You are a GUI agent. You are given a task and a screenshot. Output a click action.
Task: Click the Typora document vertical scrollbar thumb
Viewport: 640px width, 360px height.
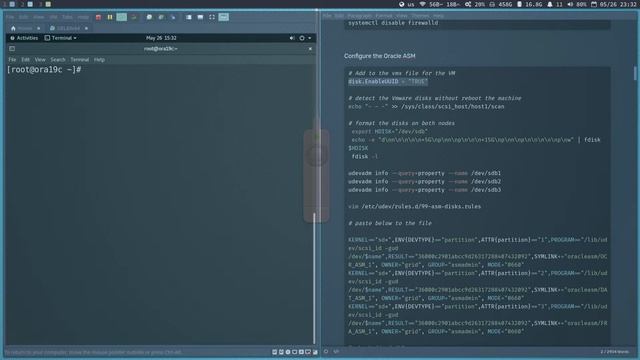coord(635,73)
